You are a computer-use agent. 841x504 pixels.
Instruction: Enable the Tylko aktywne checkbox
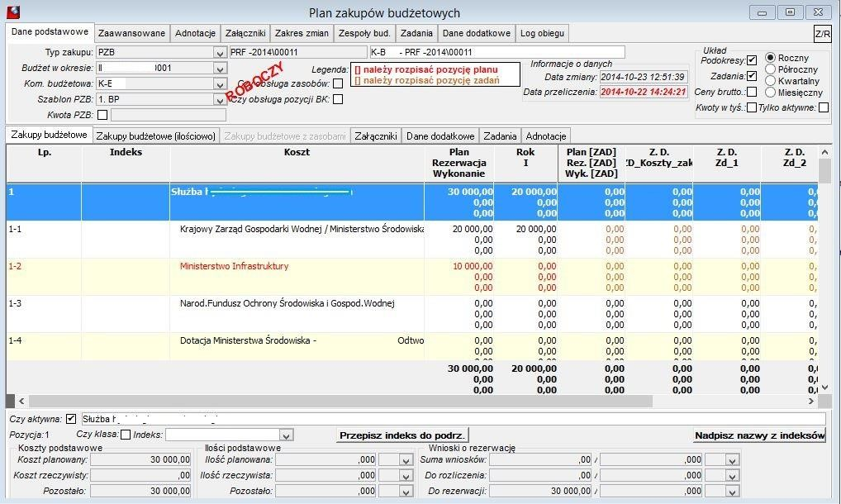pos(824,107)
